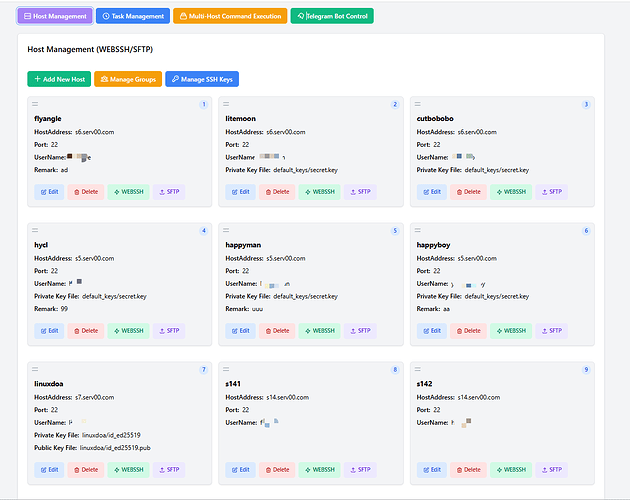This screenshot has width=630, height=500.
Task: Open SFTP for s142
Action: pyautogui.click(x=551, y=470)
